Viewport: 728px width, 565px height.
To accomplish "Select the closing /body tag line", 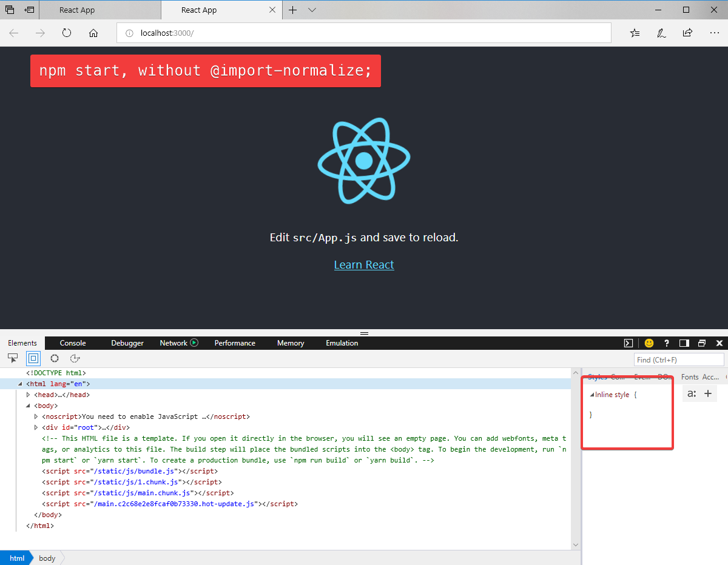I will click(48, 515).
